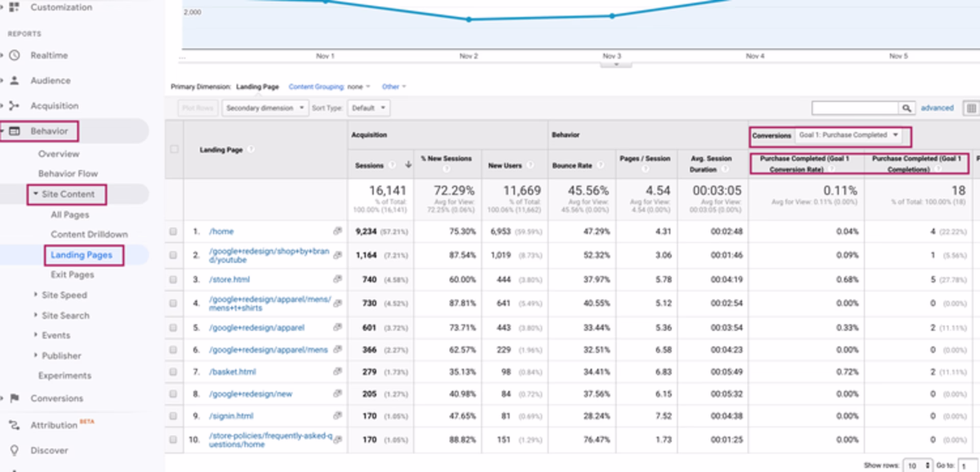Image resolution: width=980 pixels, height=472 pixels.
Task: Click the advanced filter link
Action: pyautogui.click(x=937, y=108)
